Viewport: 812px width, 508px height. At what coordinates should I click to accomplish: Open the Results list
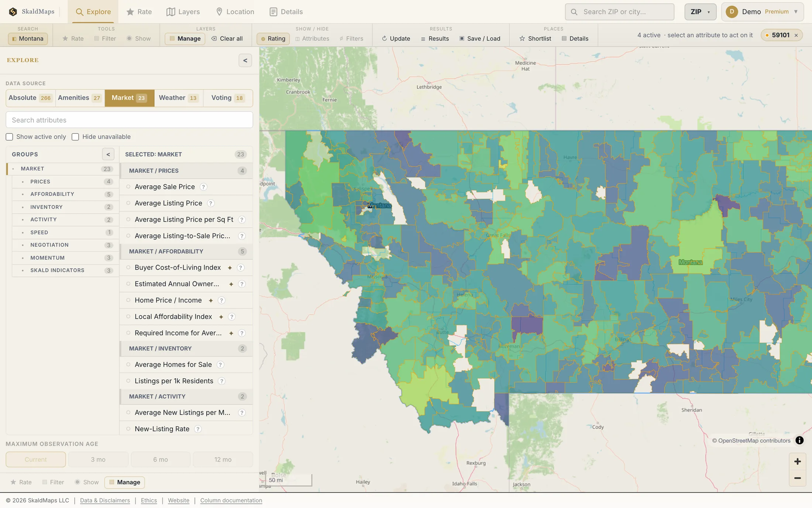435,38
